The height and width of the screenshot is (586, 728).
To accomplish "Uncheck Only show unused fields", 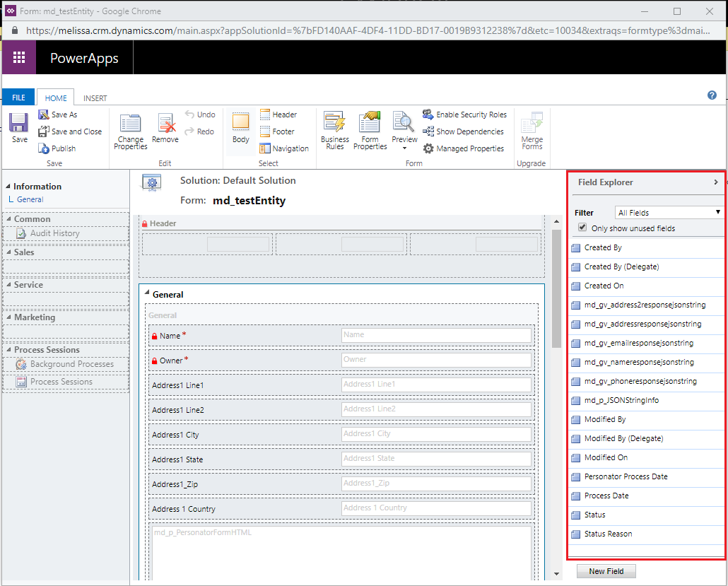I will 582,228.
